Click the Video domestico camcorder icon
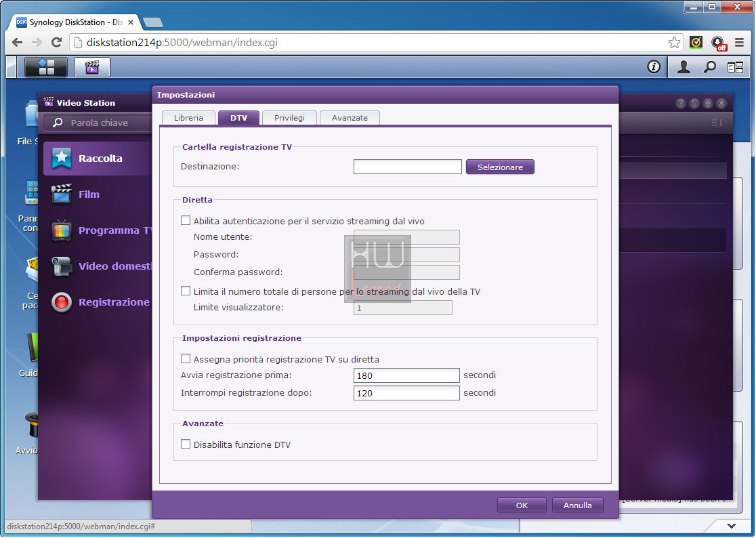This screenshot has height=538, width=756. (62, 266)
